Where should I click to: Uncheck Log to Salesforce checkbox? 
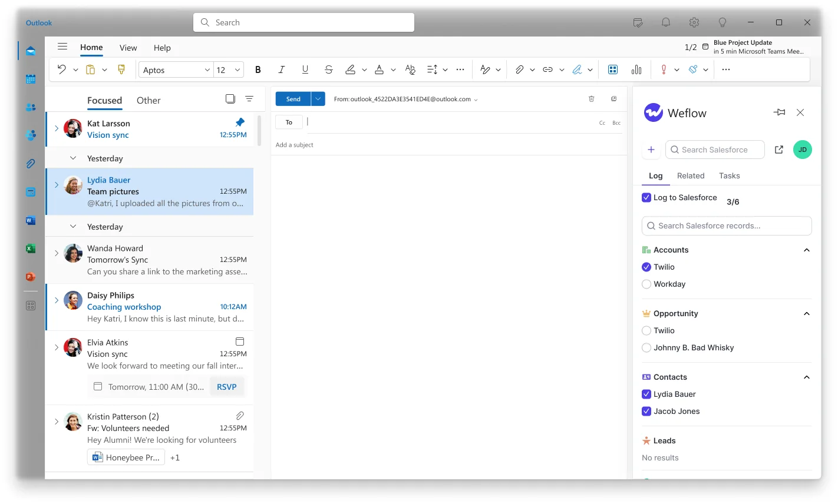(x=646, y=198)
